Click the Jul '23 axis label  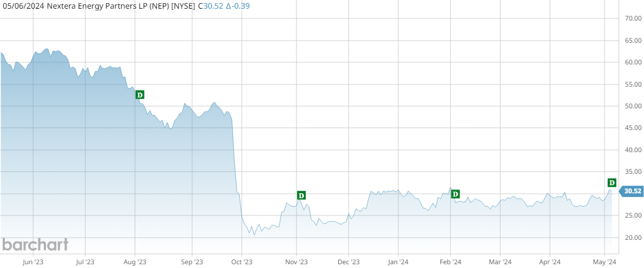tap(85, 262)
